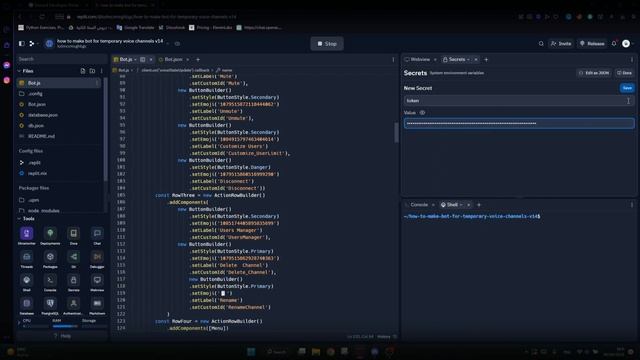Click the new folder icon in Files header

pos(92,71)
